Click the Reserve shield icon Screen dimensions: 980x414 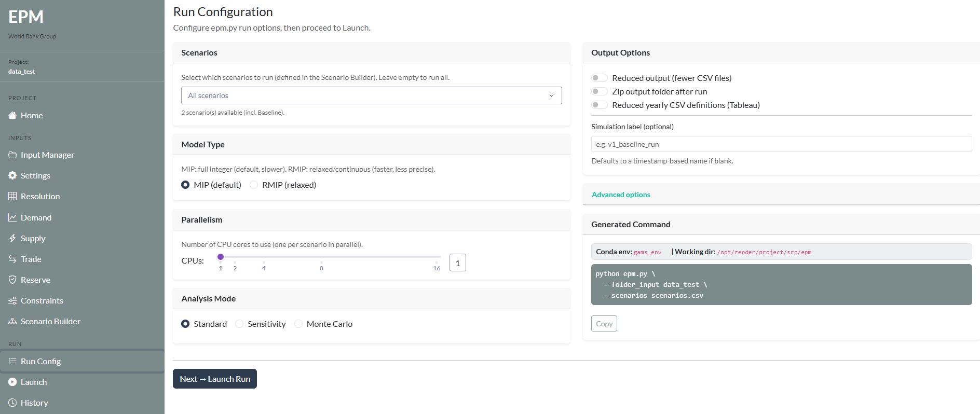click(x=12, y=280)
